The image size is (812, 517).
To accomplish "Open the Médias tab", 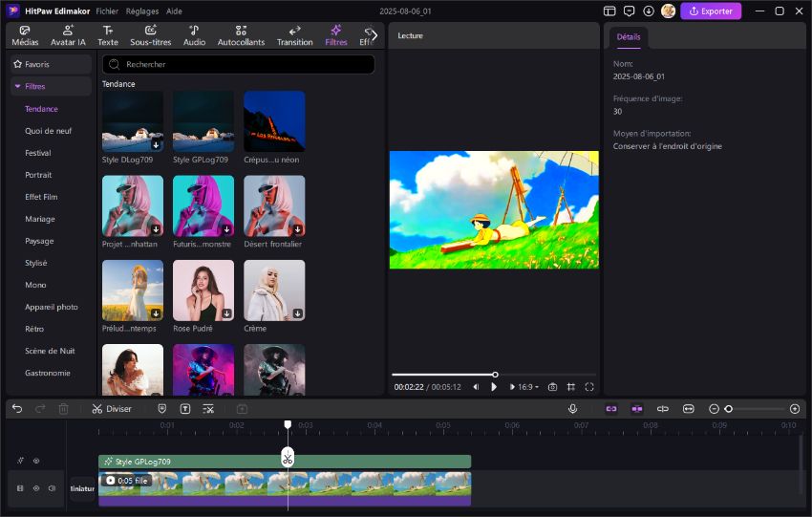I will coord(25,35).
